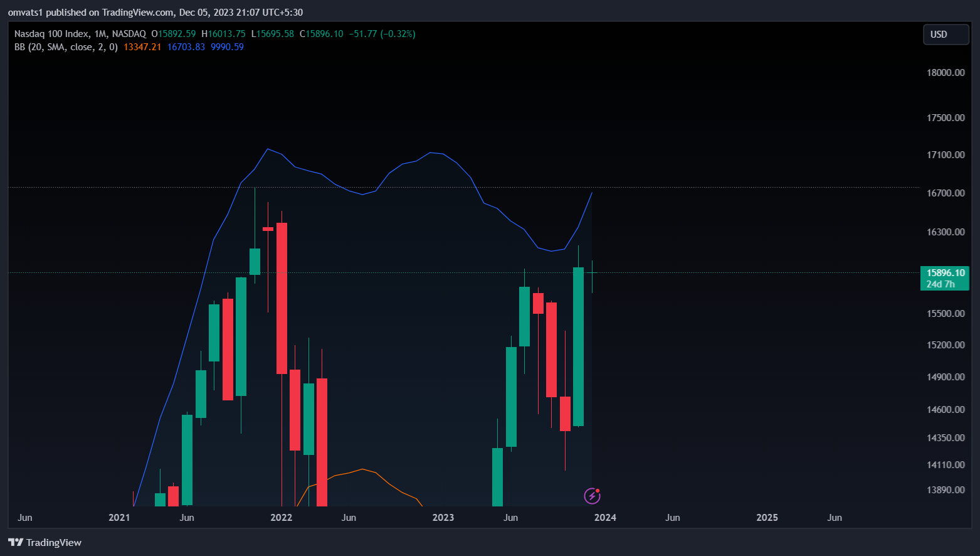Click the 2024 label on time axis
Screen dimensions: 980x556
click(605, 518)
